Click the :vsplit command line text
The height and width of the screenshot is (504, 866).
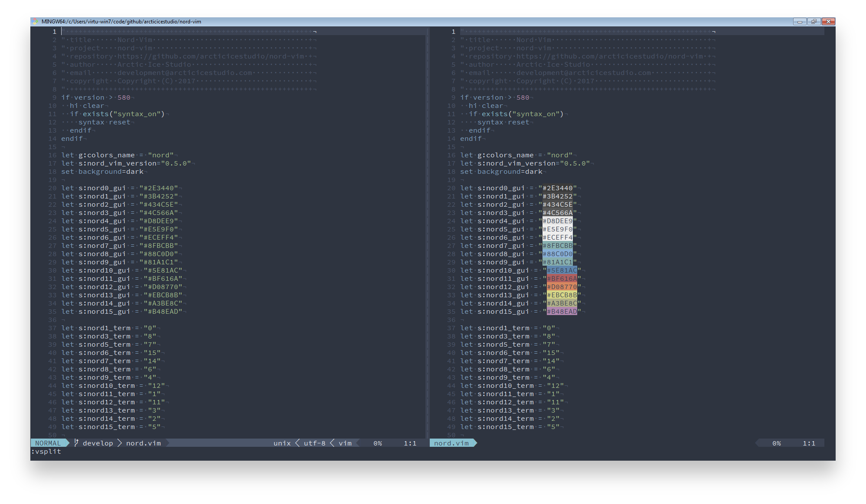[46, 451]
